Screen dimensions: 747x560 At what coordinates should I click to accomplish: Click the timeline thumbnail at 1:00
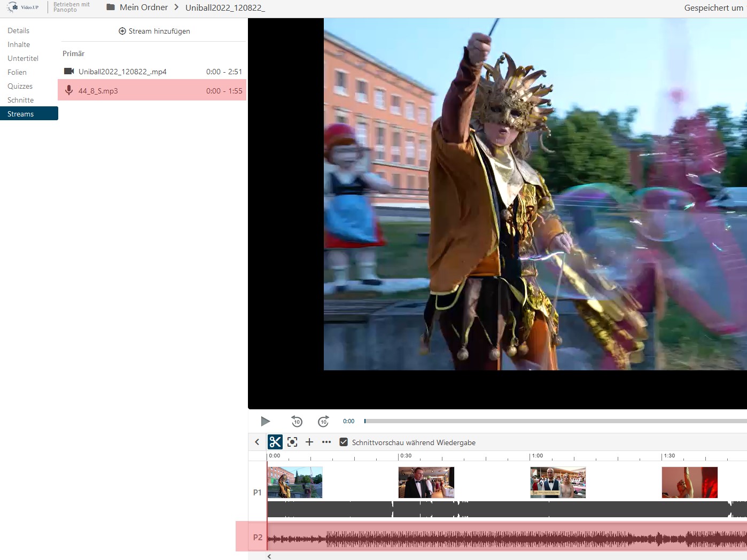click(x=558, y=482)
